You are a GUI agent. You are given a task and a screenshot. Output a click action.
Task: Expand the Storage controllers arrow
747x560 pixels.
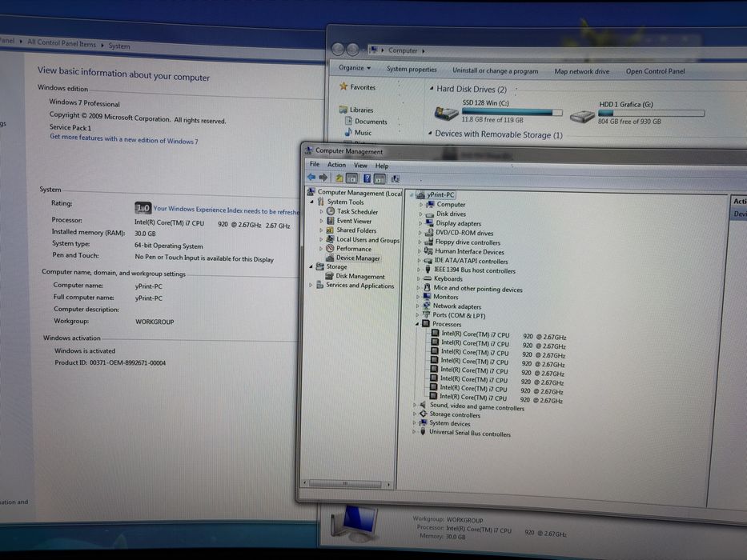414,414
